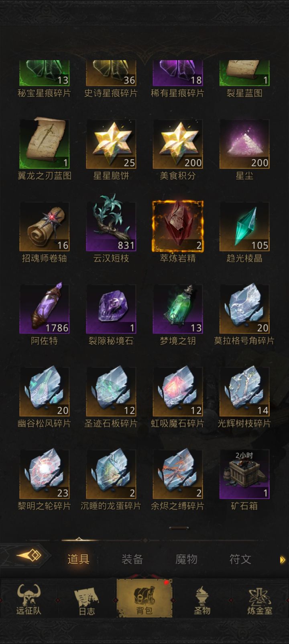Open the 炼金室 alchemy room

260,599
